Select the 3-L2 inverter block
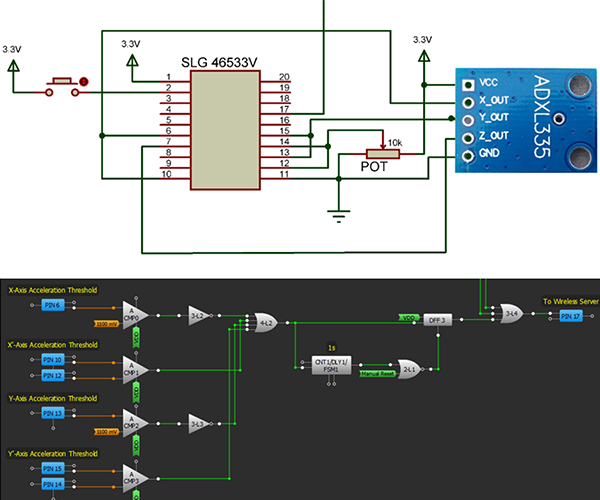This screenshot has height=500, width=600. coord(198,316)
